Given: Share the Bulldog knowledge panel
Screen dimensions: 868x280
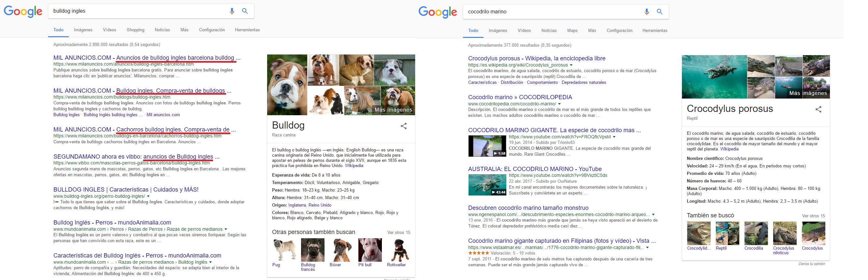Looking at the screenshot, I should [404, 126].
